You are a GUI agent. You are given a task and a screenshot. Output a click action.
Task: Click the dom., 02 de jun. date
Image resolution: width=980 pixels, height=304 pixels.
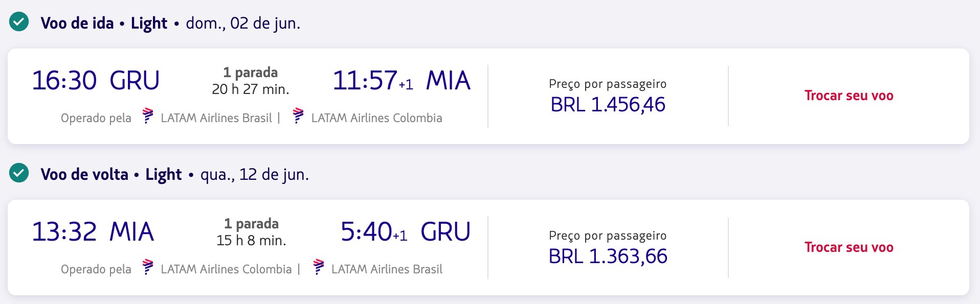(x=243, y=23)
